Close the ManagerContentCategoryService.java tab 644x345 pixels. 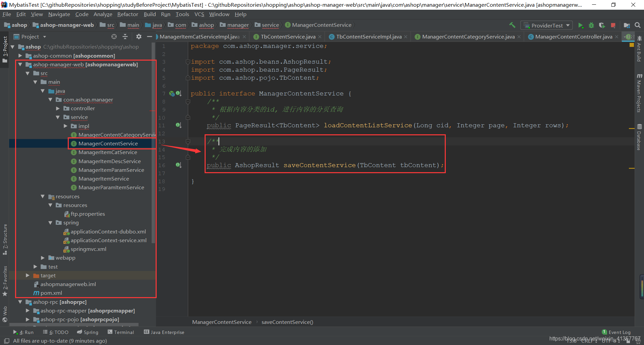click(519, 37)
